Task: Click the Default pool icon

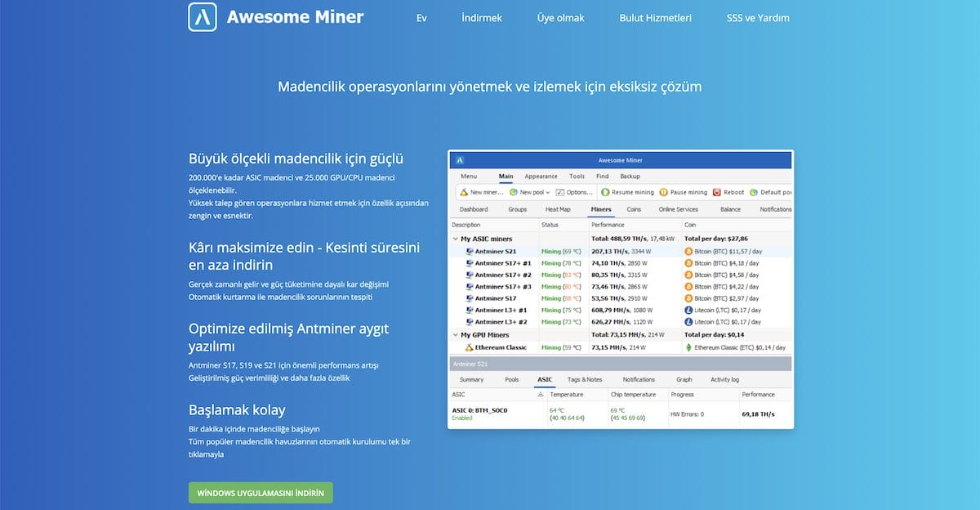Action: point(754,192)
